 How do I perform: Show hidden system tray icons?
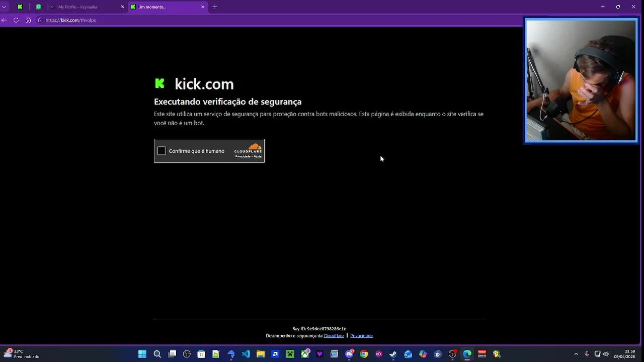pos(576,354)
